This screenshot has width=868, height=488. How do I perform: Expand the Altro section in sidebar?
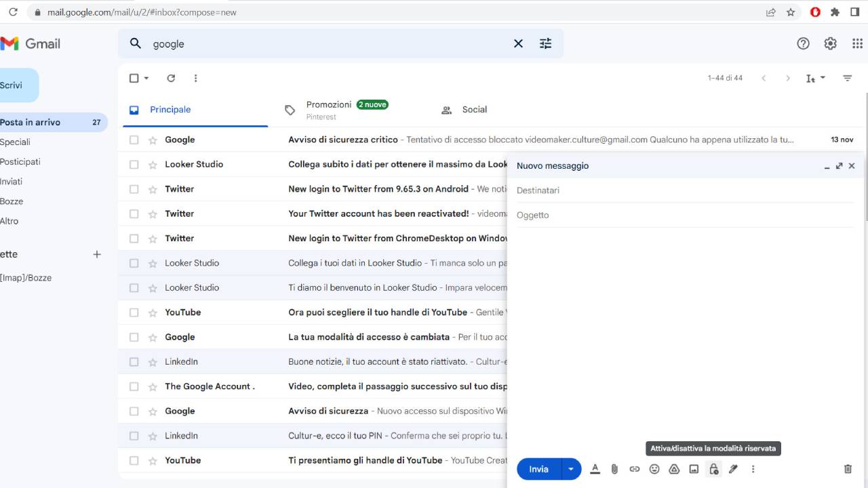(9, 221)
